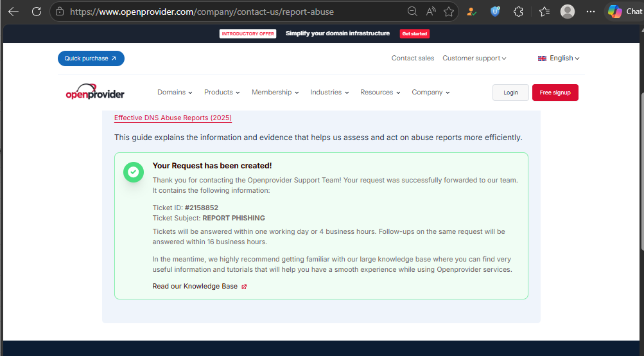This screenshot has width=644, height=356.
Task: Open English language selector
Action: (559, 58)
